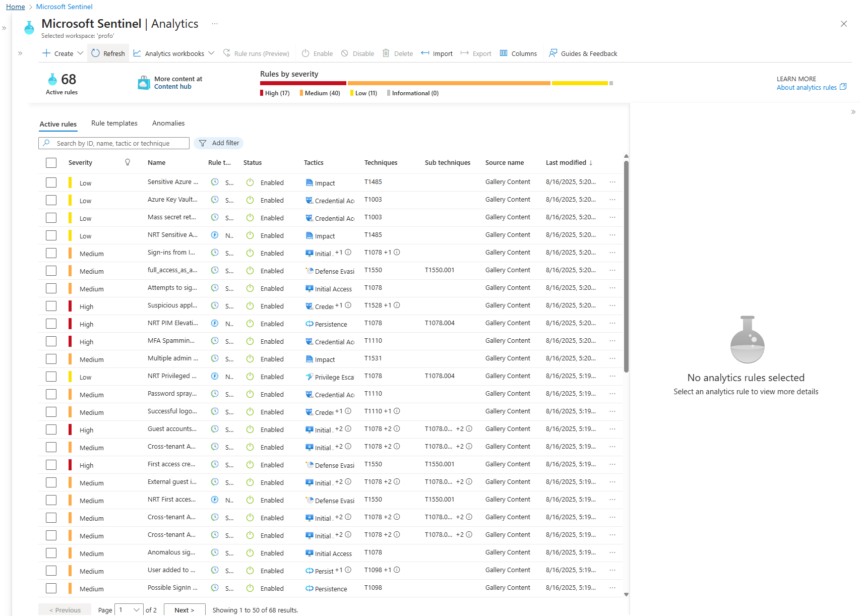
Task: Collapse the details pane double chevron
Action: point(853,112)
